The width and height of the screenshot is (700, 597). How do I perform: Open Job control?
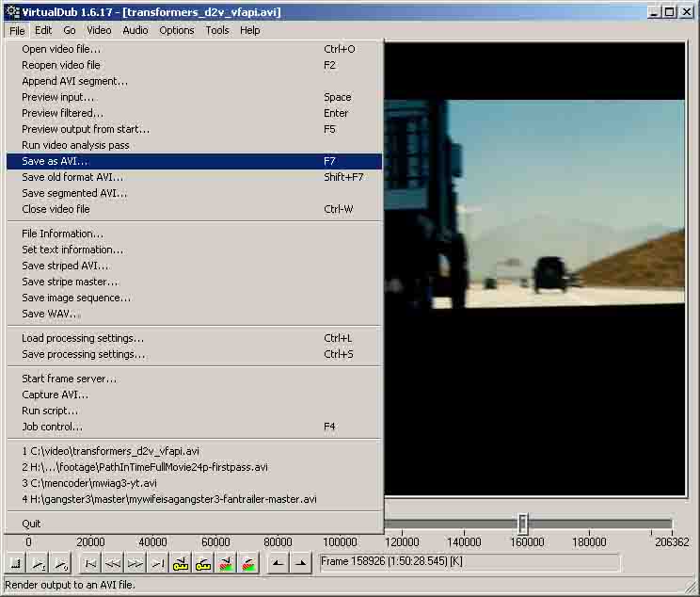194,427
